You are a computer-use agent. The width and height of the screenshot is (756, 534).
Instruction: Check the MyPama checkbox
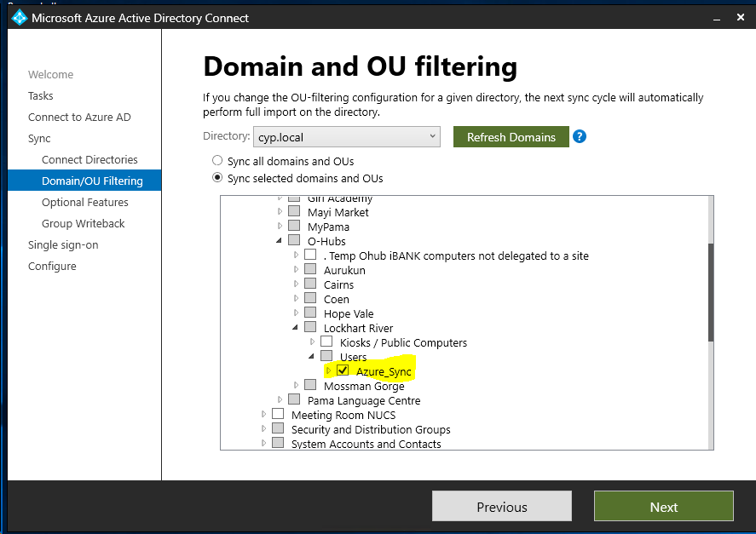click(294, 226)
